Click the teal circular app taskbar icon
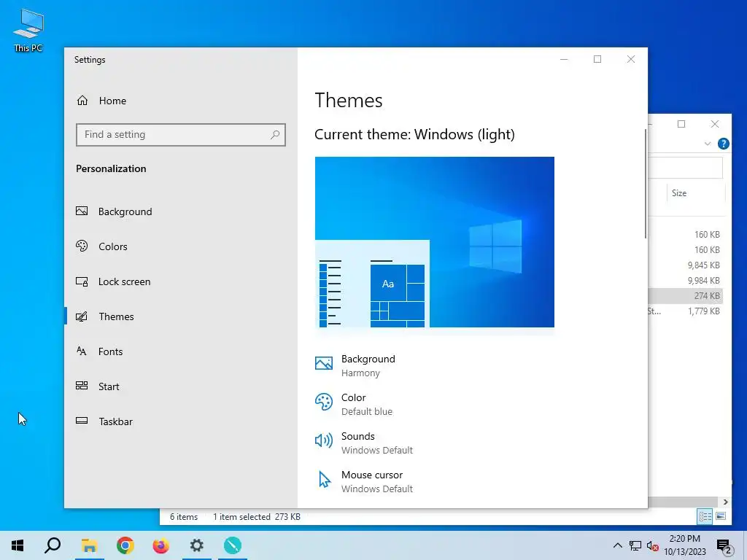Image resolution: width=747 pixels, height=560 pixels. click(x=233, y=545)
